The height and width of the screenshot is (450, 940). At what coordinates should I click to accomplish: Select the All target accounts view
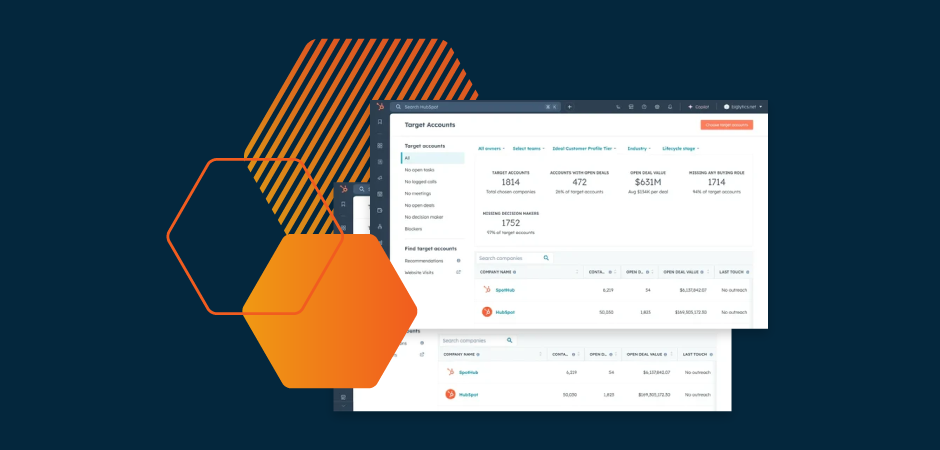(432, 158)
